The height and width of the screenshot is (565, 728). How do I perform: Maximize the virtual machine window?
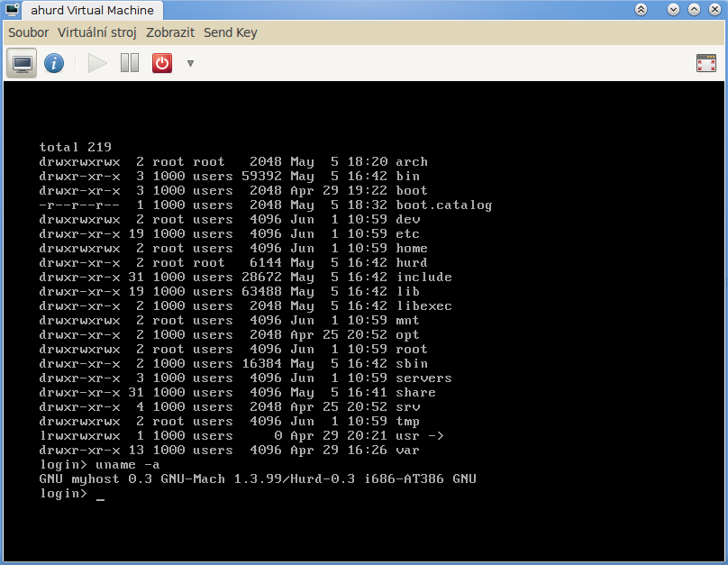(x=694, y=9)
